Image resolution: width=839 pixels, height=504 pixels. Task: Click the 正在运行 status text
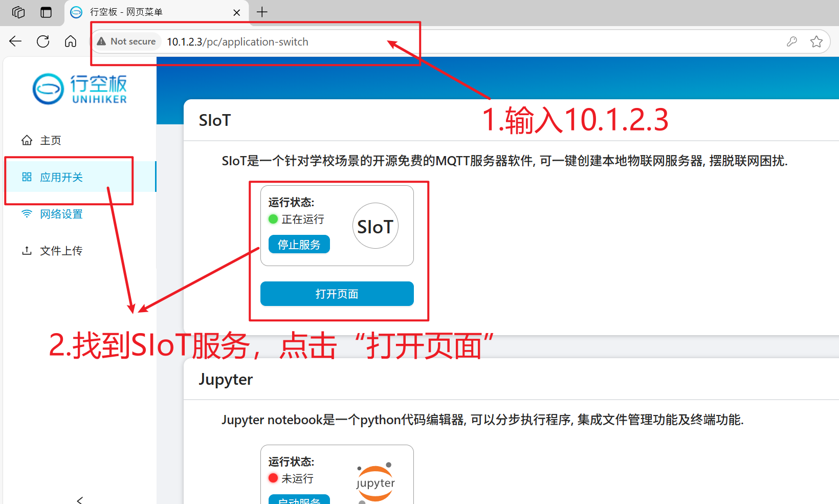303,219
